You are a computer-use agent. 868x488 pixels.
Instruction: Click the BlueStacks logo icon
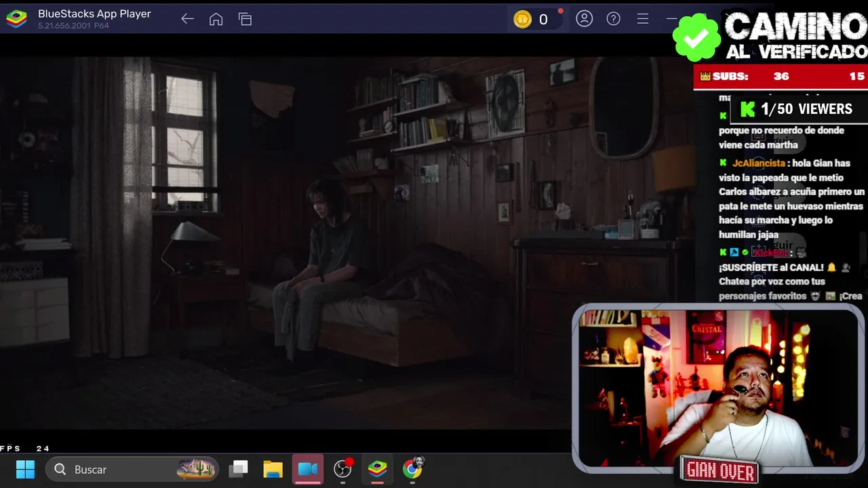pyautogui.click(x=16, y=19)
